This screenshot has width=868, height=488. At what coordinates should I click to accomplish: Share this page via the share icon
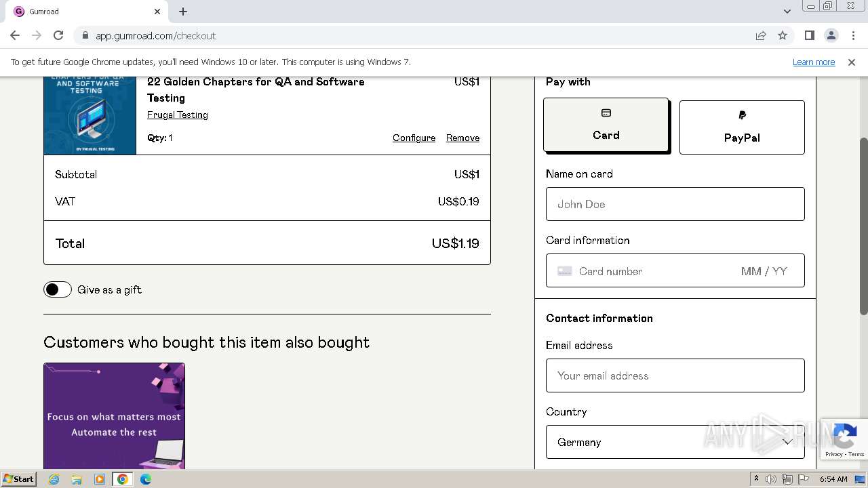click(761, 35)
